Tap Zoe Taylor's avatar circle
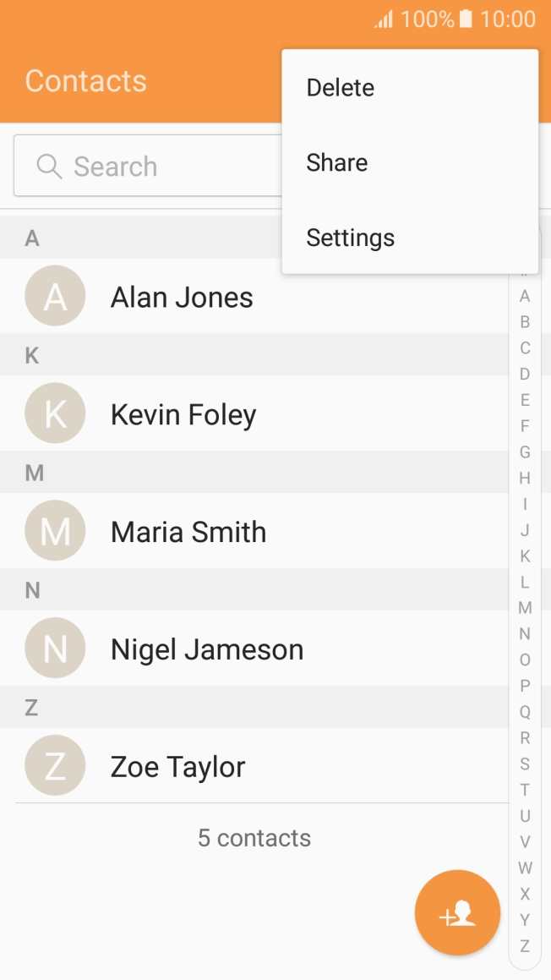 point(55,765)
